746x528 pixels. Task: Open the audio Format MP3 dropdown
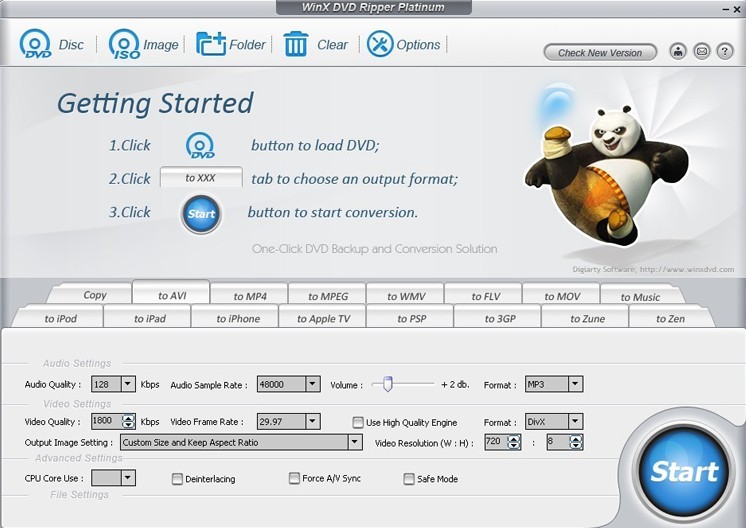pyautogui.click(x=575, y=383)
